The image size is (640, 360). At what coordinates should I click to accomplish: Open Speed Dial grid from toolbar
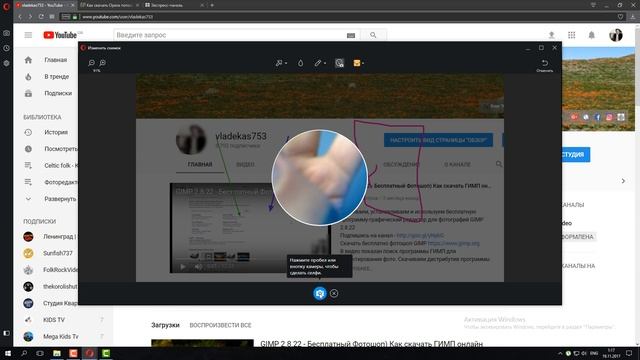point(52,17)
